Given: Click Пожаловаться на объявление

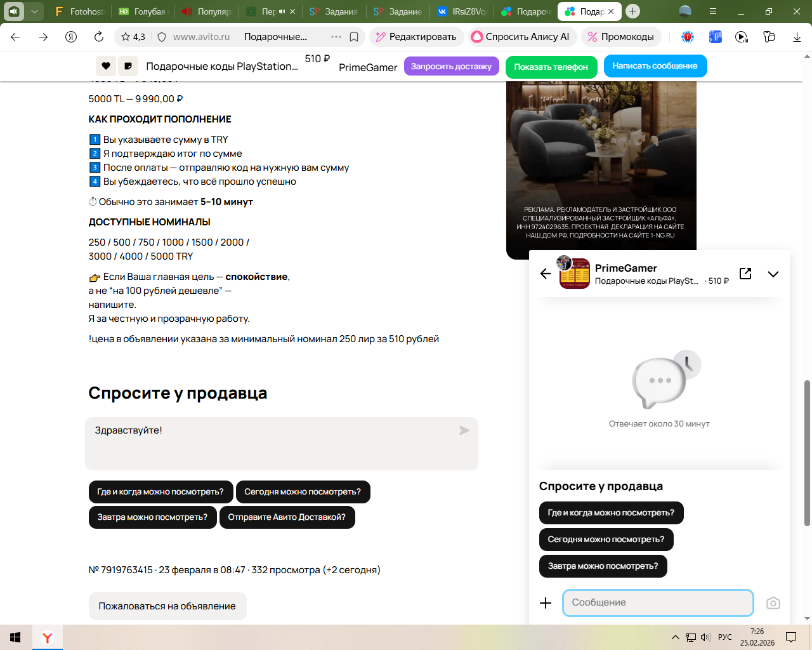Looking at the screenshot, I should (167, 606).
